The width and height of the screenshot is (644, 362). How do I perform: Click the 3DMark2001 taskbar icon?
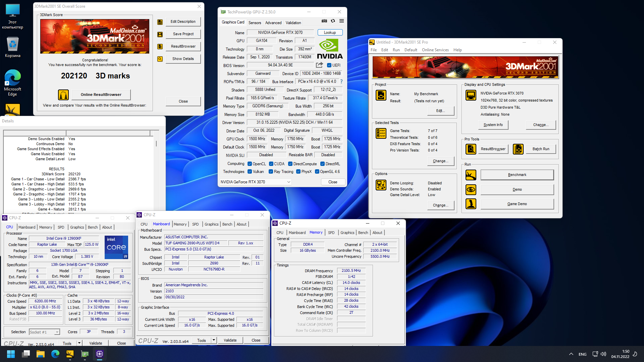(x=70, y=354)
